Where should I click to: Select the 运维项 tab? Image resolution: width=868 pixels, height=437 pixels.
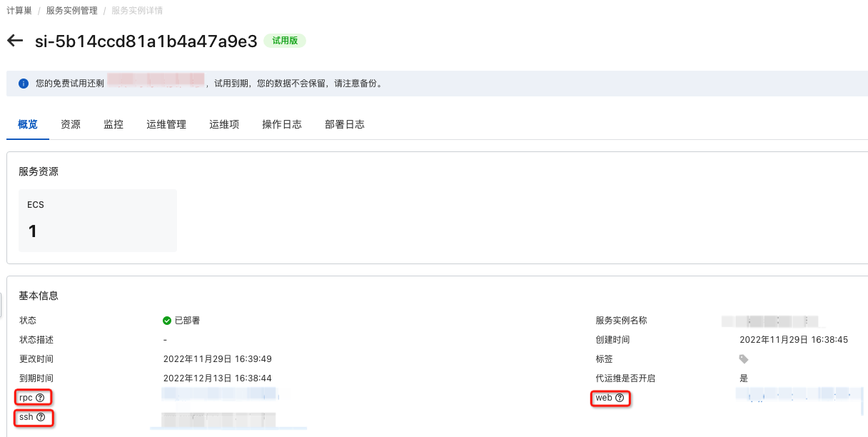coord(224,124)
